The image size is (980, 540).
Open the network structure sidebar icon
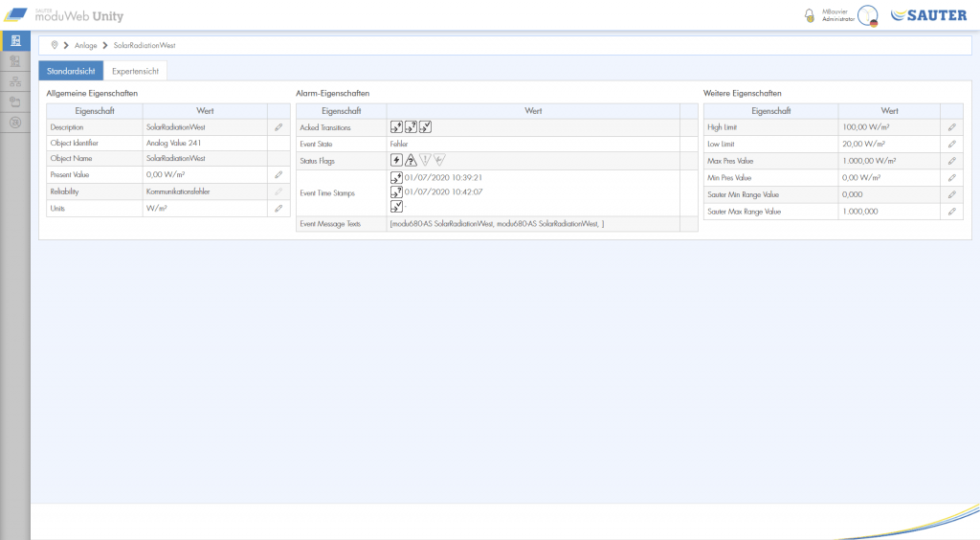coord(15,81)
